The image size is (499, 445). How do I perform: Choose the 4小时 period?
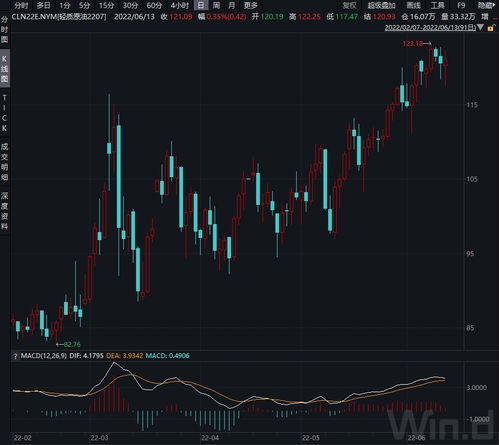point(180,5)
